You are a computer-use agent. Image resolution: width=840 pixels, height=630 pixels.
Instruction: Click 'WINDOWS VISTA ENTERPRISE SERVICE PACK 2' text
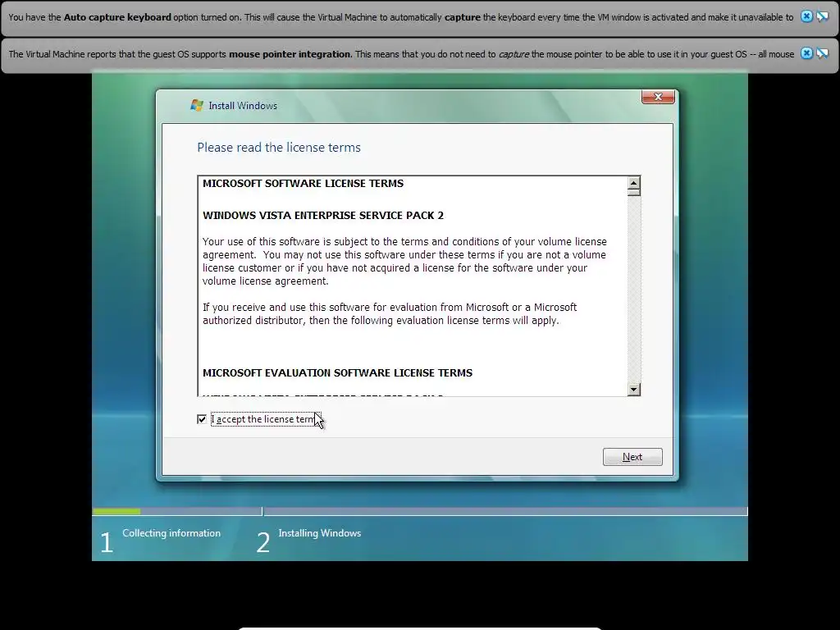coord(323,216)
